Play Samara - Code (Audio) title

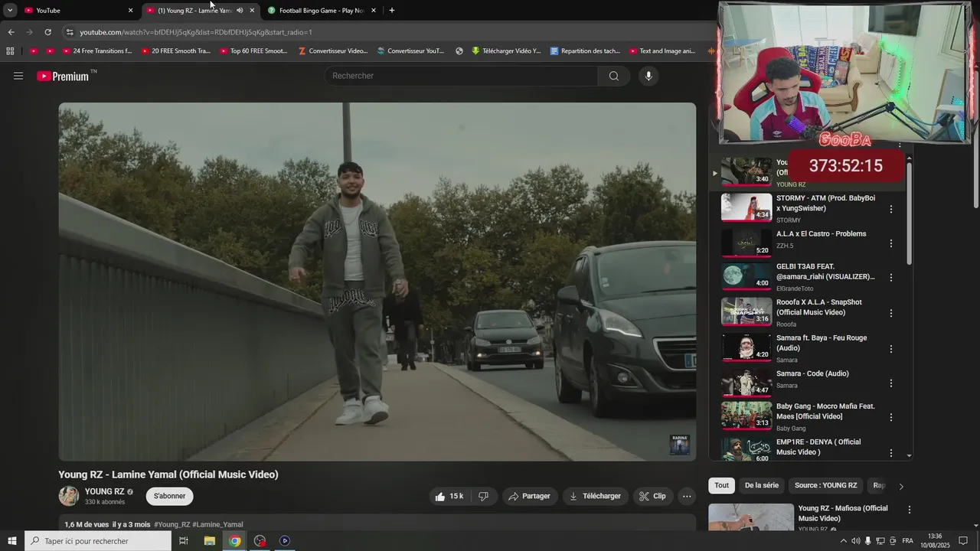pos(812,373)
